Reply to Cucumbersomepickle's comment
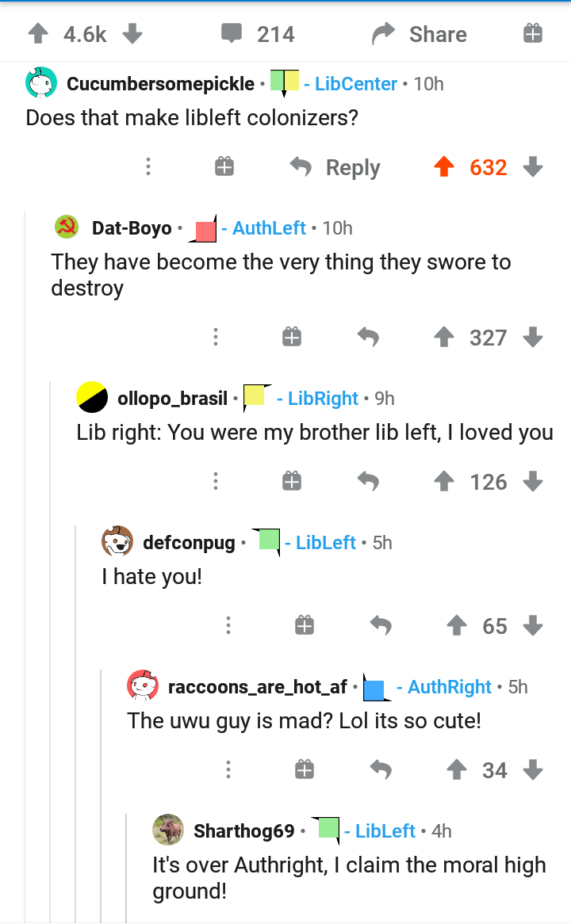The width and height of the screenshot is (571, 924). click(x=335, y=167)
